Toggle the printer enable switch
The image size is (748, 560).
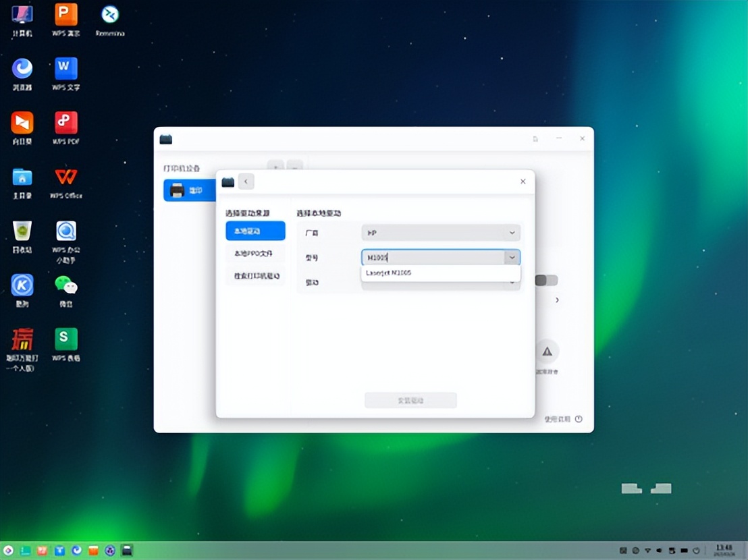[545, 279]
